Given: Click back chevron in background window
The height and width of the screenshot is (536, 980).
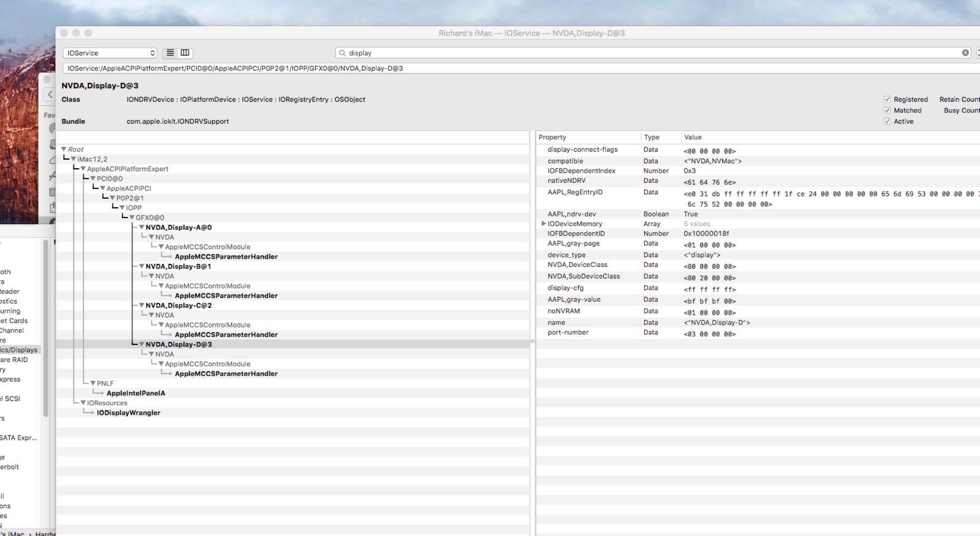Looking at the screenshot, I should pyautogui.click(x=50, y=94).
